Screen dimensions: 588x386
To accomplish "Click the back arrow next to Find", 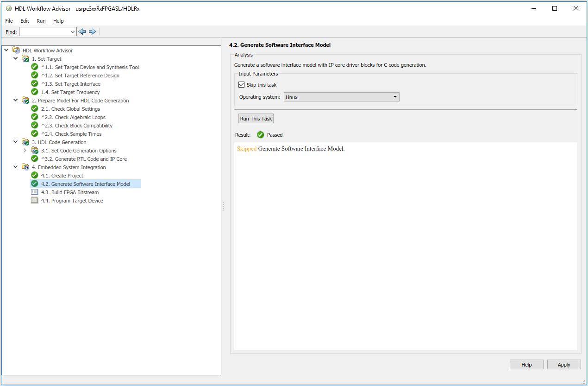I will (82, 32).
